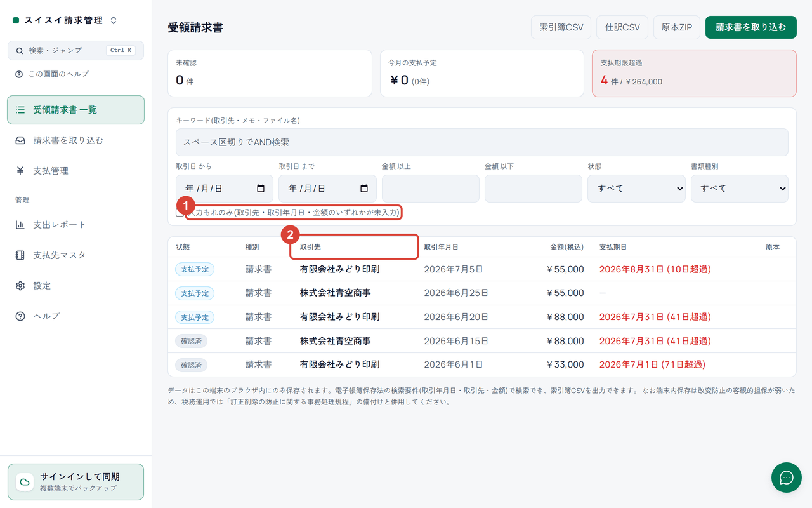Click 確認済 badge on 2026年6月1日 row
Viewport: 812px width, 508px height.
(191, 365)
